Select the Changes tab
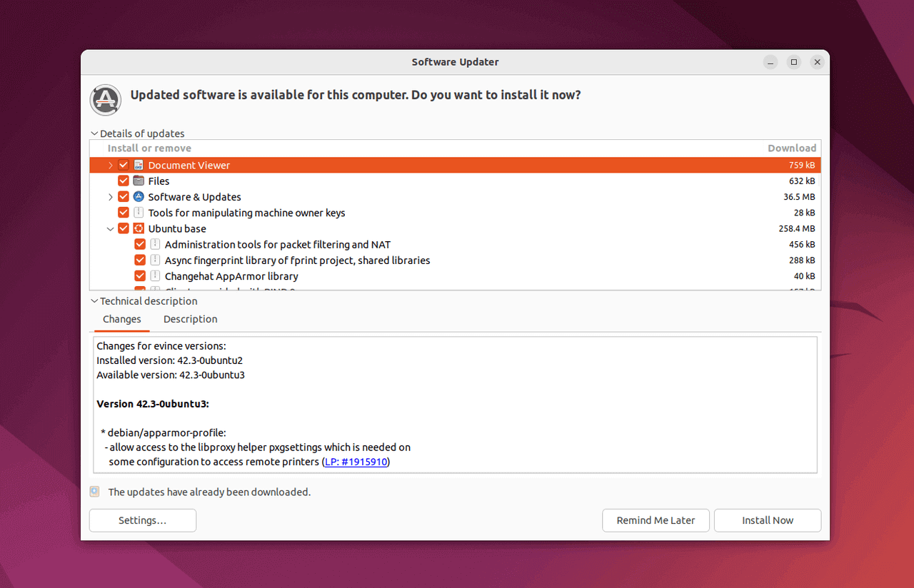This screenshot has height=588, width=914. click(x=122, y=319)
